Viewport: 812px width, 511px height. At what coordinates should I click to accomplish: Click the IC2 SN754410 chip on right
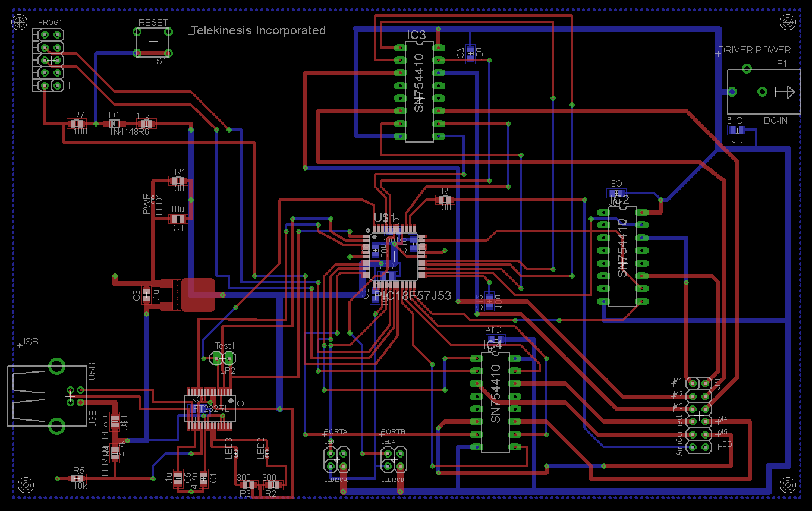(622, 257)
